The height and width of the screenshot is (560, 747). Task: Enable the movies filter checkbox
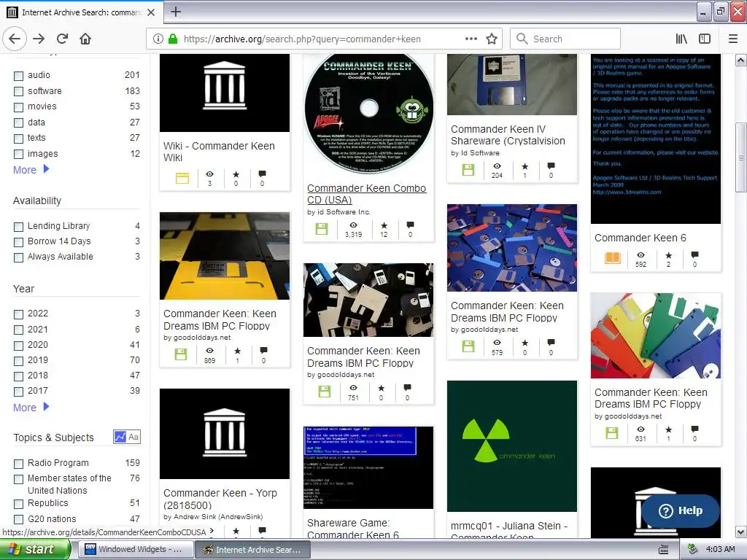point(18,107)
